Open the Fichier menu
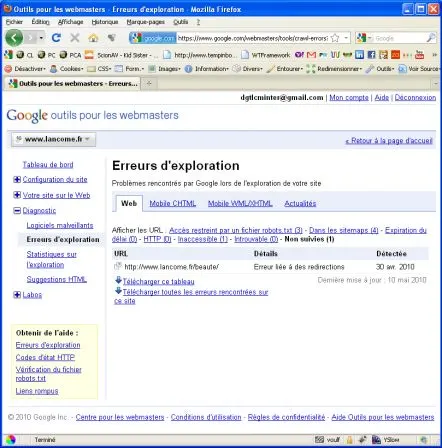The height and width of the screenshot is (448, 442). pyautogui.click(x=14, y=22)
